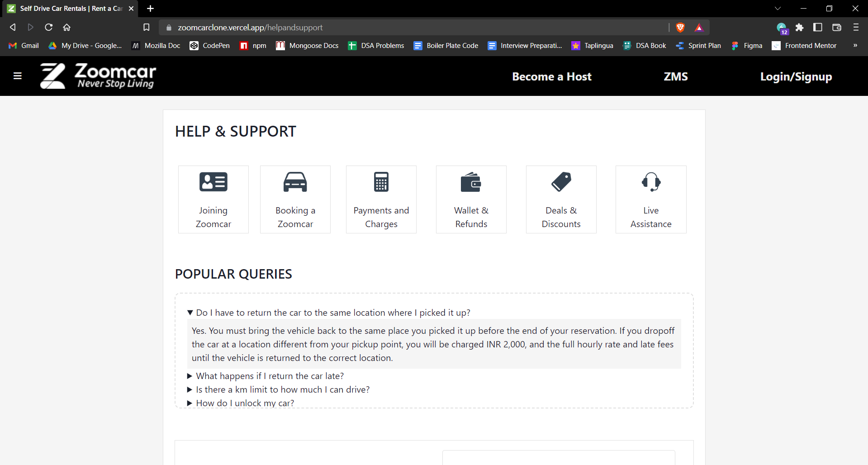Open the DSA Book bookmark
The height and width of the screenshot is (465, 868).
point(645,45)
